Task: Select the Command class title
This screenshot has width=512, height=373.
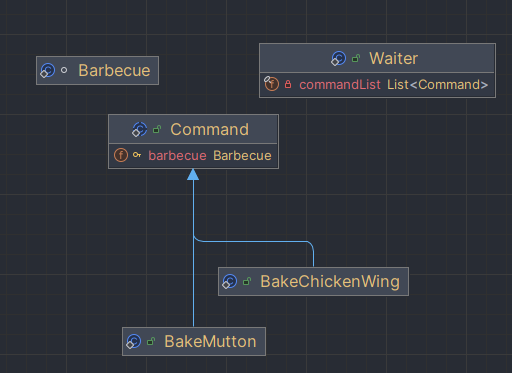Action: point(209,129)
